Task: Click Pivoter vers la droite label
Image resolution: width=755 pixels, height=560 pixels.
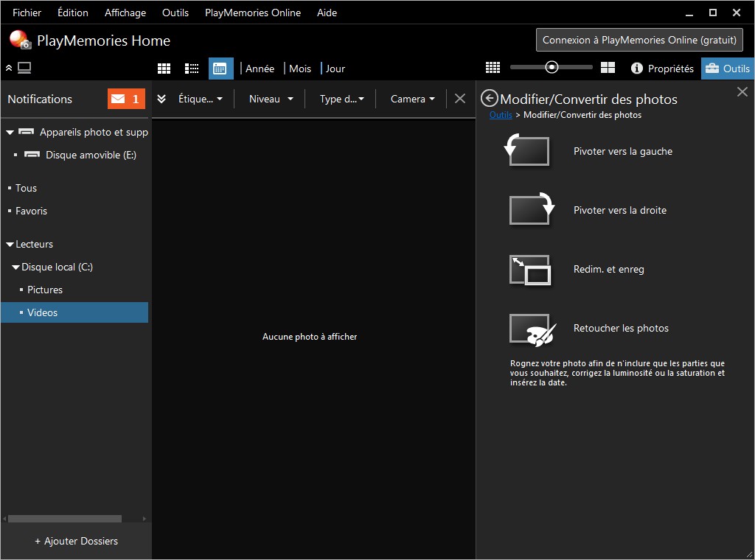Action: (619, 210)
